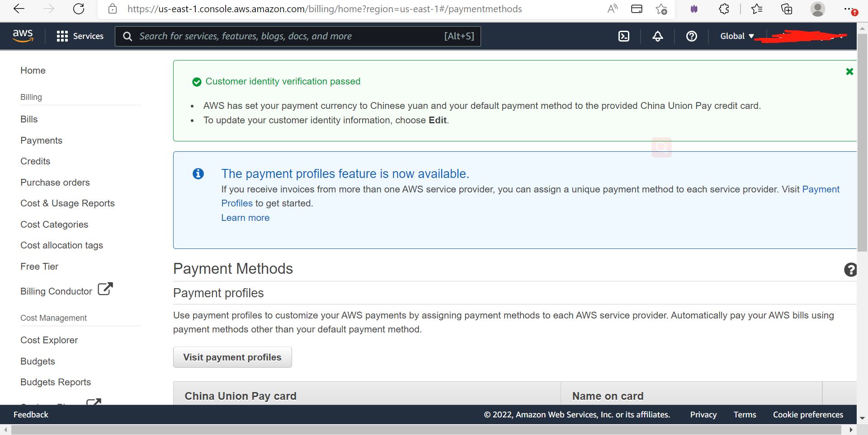
Task: Open Cost allocation tags
Action: click(x=61, y=245)
